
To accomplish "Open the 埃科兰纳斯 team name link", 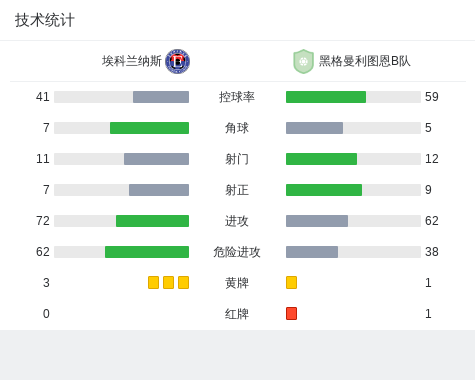I will click(132, 61).
